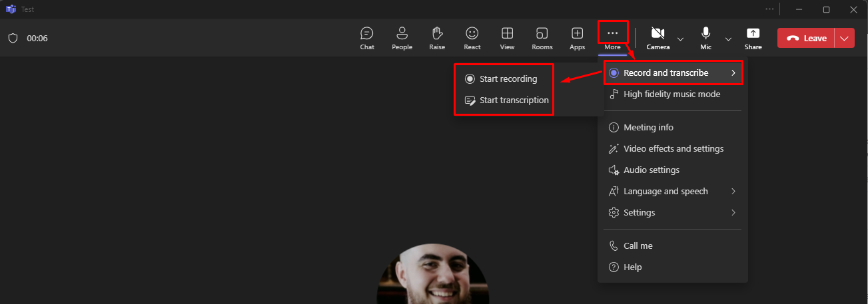Click the participant profile picture
Image resolution: width=868 pixels, height=304 pixels.
click(434, 273)
